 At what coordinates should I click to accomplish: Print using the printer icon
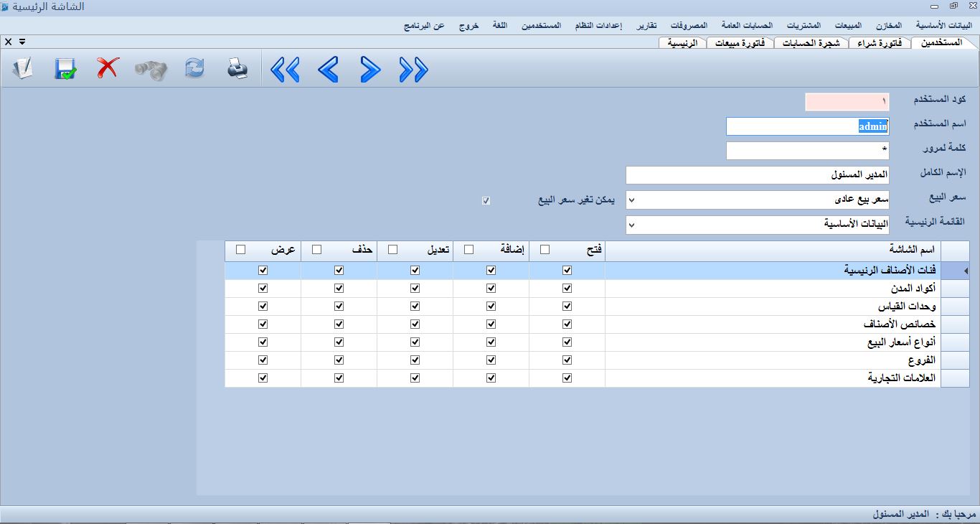point(237,69)
